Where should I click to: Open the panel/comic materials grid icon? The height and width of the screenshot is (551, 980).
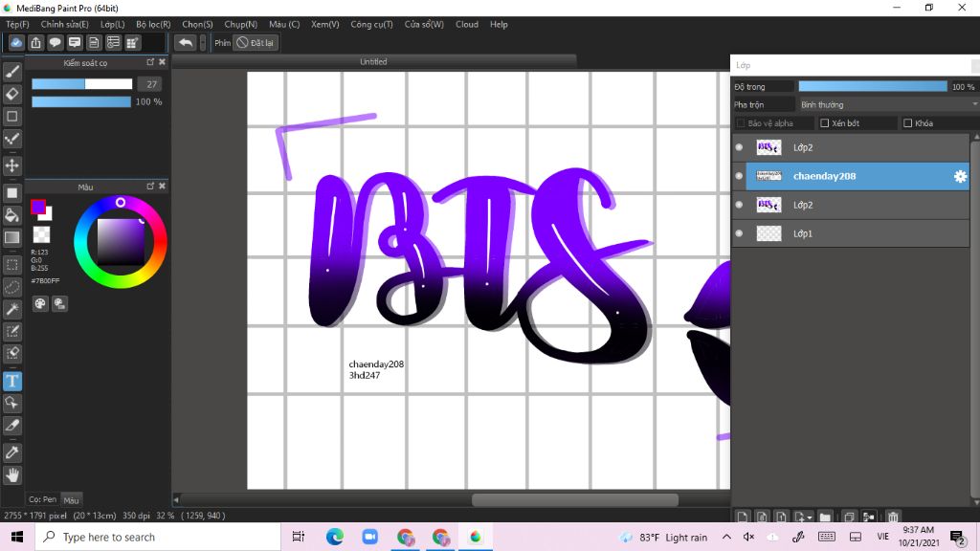(x=132, y=42)
